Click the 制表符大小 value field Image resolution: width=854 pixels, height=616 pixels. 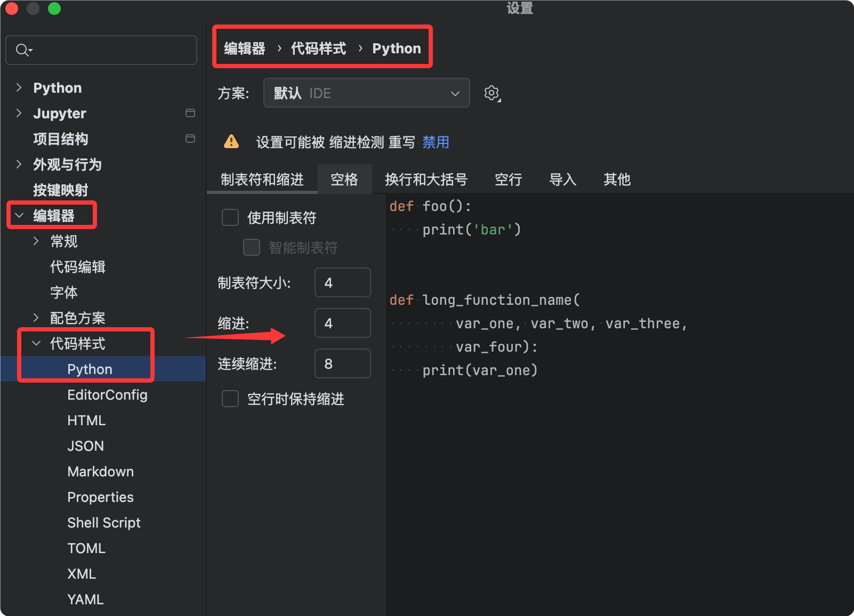coord(343,282)
